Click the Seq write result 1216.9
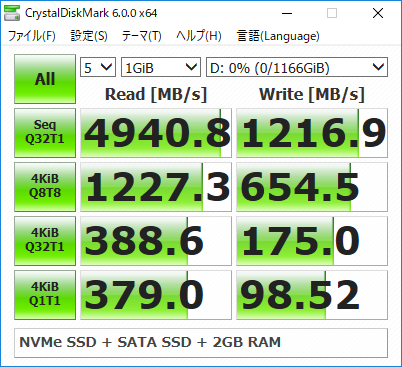Screen dimensions: 402x367 pos(312,133)
